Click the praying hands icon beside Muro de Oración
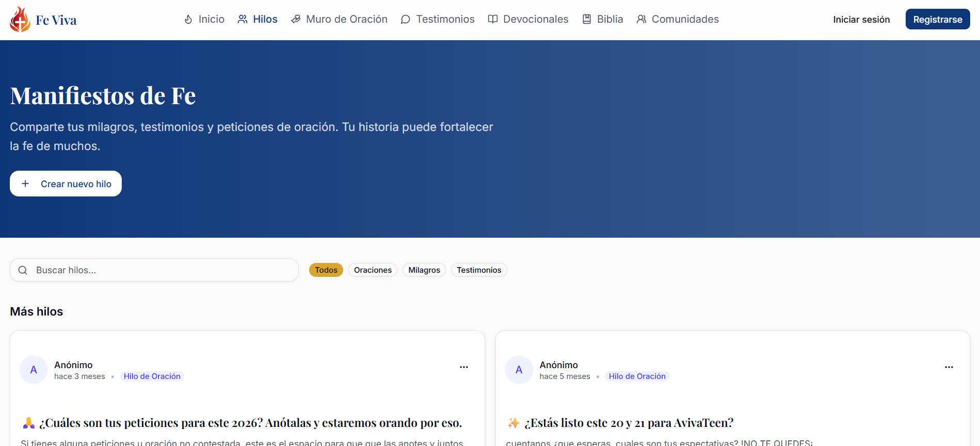980x446 pixels. click(x=296, y=20)
